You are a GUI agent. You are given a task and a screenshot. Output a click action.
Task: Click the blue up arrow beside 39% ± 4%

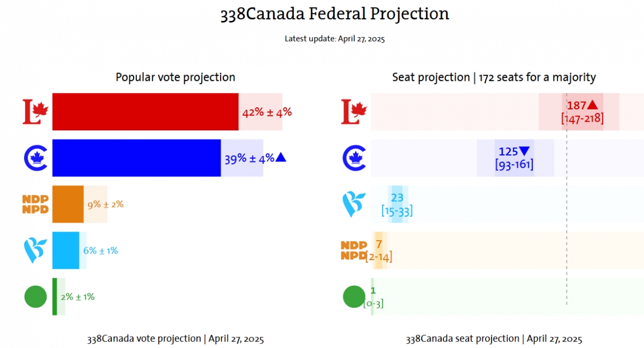tap(281, 158)
